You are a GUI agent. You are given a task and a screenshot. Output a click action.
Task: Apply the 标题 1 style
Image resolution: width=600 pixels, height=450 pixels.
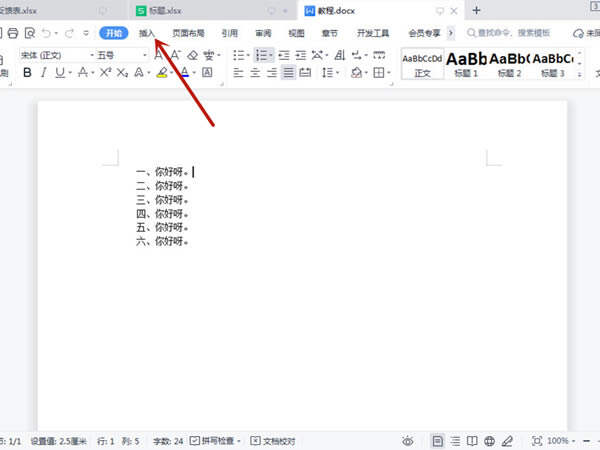coord(466,64)
